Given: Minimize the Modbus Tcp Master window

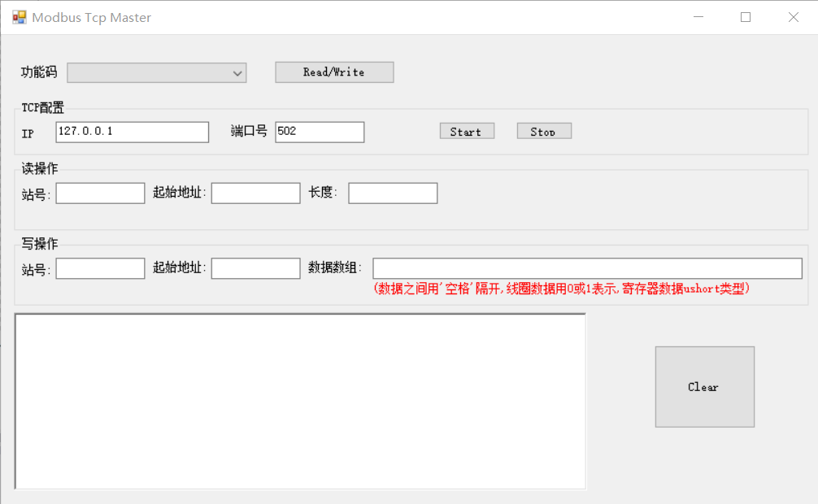Looking at the screenshot, I should pyautogui.click(x=697, y=17).
